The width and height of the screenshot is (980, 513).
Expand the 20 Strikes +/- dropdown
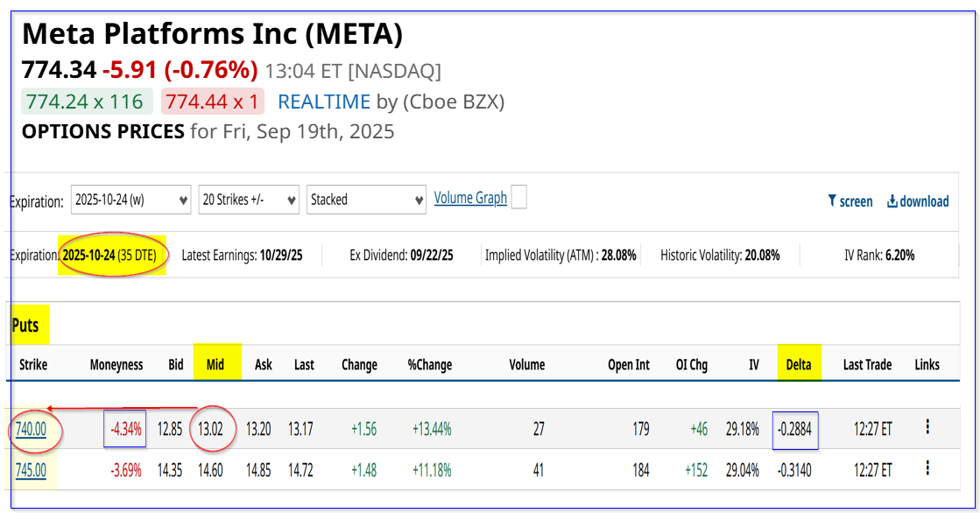[249, 200]
